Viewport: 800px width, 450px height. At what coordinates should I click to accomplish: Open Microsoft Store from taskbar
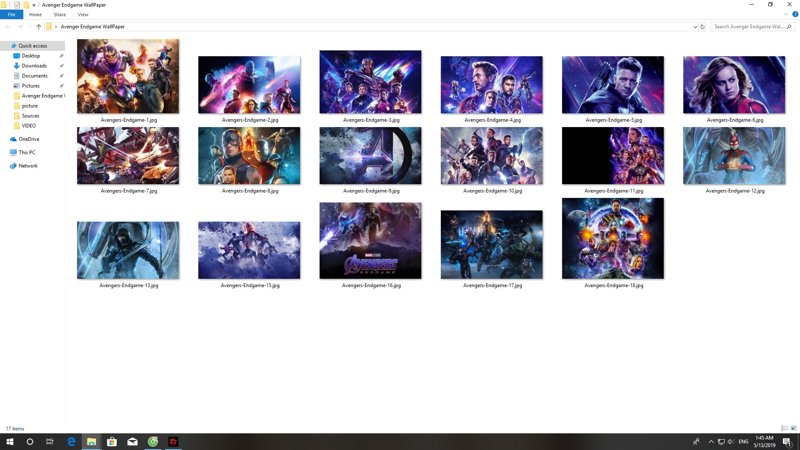point(112,442)
